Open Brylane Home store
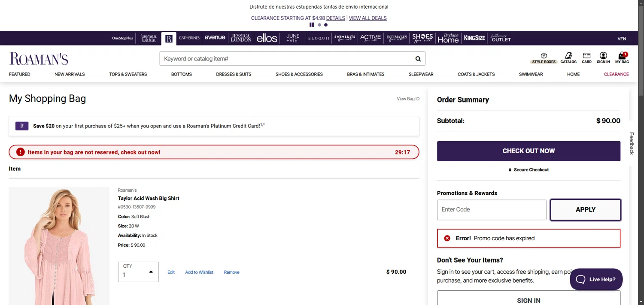644x305 pixels. (448, 38)
